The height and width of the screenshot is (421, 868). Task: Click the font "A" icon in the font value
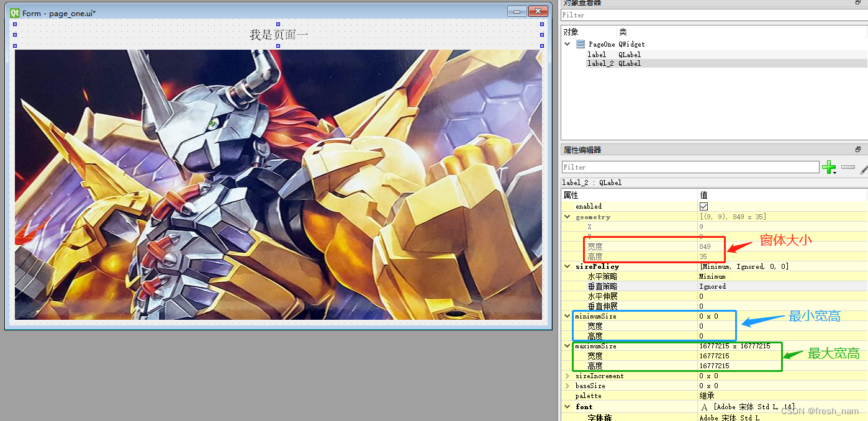pos(705,407)
